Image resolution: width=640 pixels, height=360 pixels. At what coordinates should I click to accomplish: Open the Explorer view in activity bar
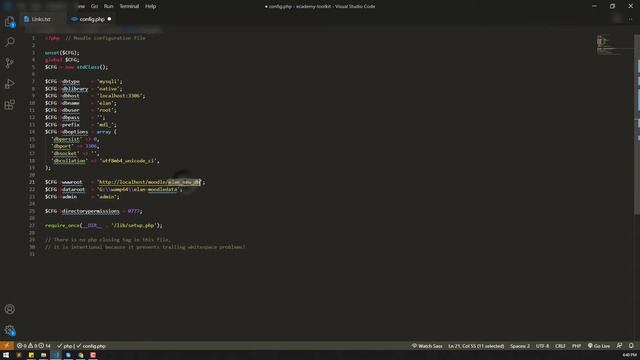pyautogui.click(x=10, y=22)
